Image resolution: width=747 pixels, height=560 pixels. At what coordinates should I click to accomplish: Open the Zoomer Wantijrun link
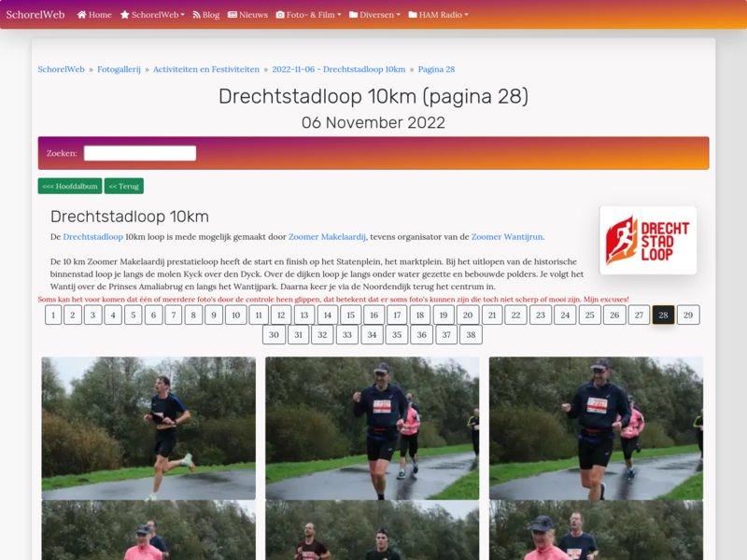507,237
